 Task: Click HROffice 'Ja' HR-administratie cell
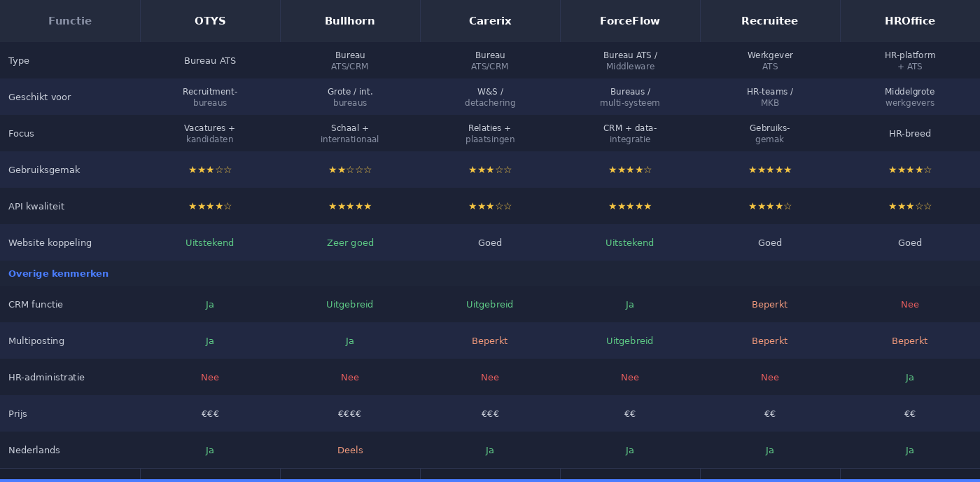click(910, 378)
